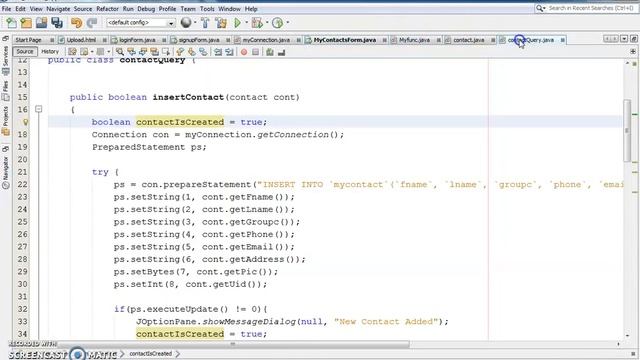Screen dimensions: 640x360
Task: Open the document list dropdown at tab bar
Action: pyautogui.click(x=624, y=39)
